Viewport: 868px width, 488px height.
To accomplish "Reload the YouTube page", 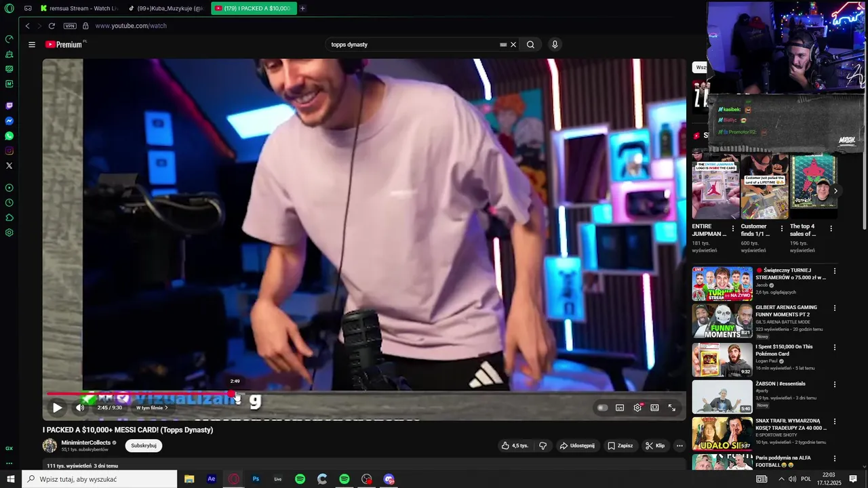I will coord(51,26).
